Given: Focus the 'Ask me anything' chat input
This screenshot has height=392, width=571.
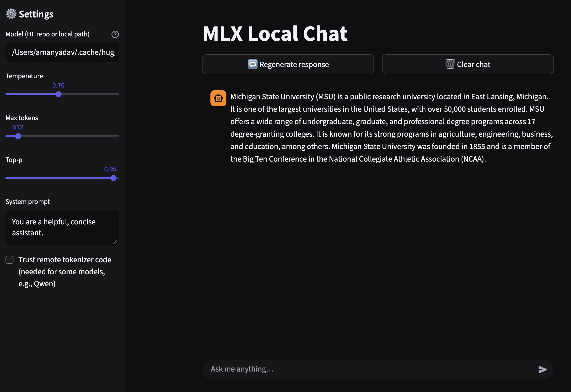Looking at the screenshot, I should click(x=369, y=369).
